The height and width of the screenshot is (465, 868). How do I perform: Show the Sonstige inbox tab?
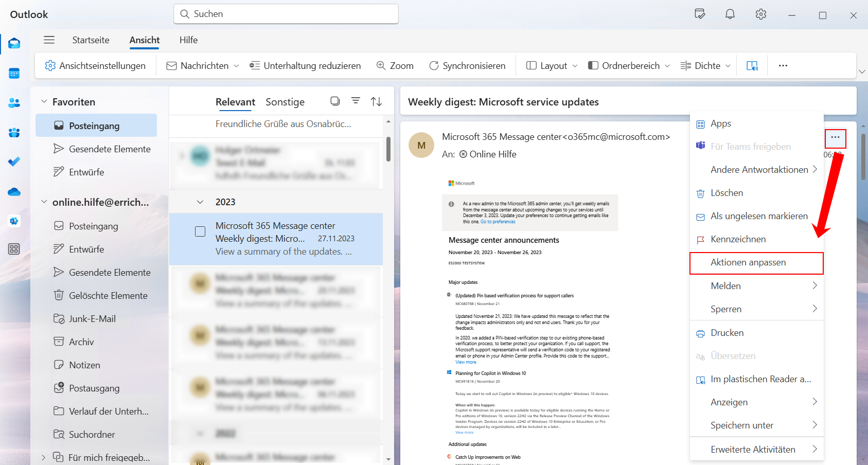285,102
